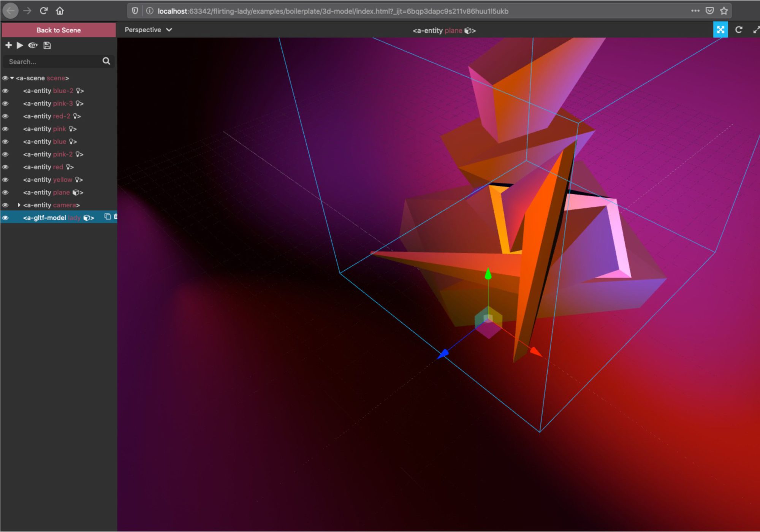
Task: Click the save floppy disk icon
Action: [47, 45]
